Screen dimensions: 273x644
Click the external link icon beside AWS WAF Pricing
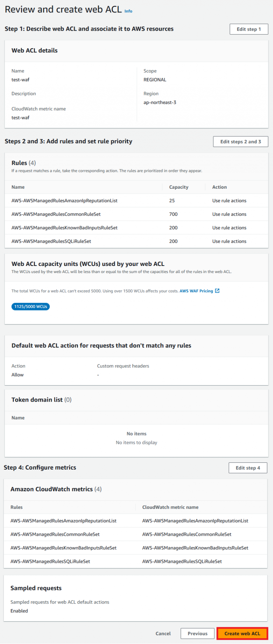pyautogui.click(x=217, y=291)
